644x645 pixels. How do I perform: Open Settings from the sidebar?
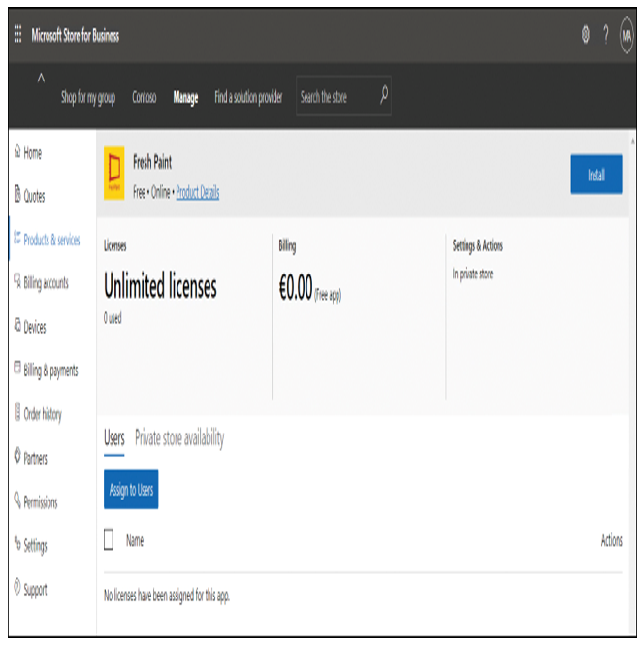[x=35, y=546]
